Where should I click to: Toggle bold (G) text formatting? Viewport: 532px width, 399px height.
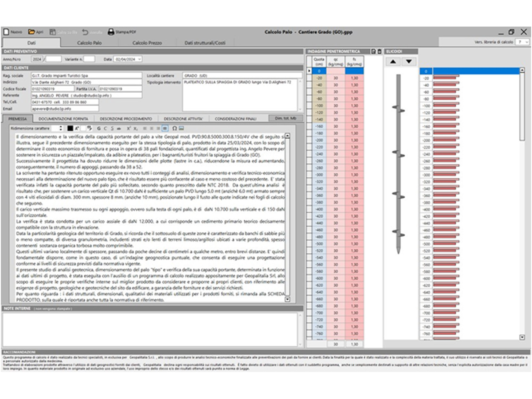98,128
